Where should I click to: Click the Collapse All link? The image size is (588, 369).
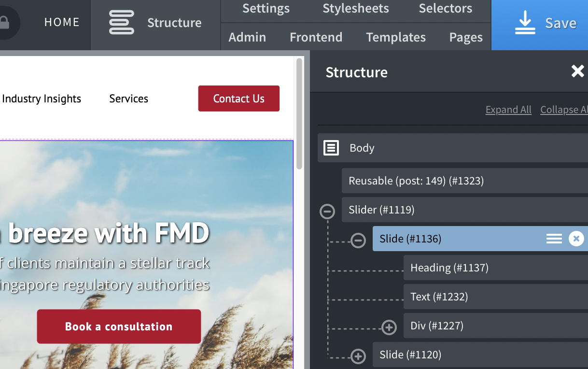564,110
